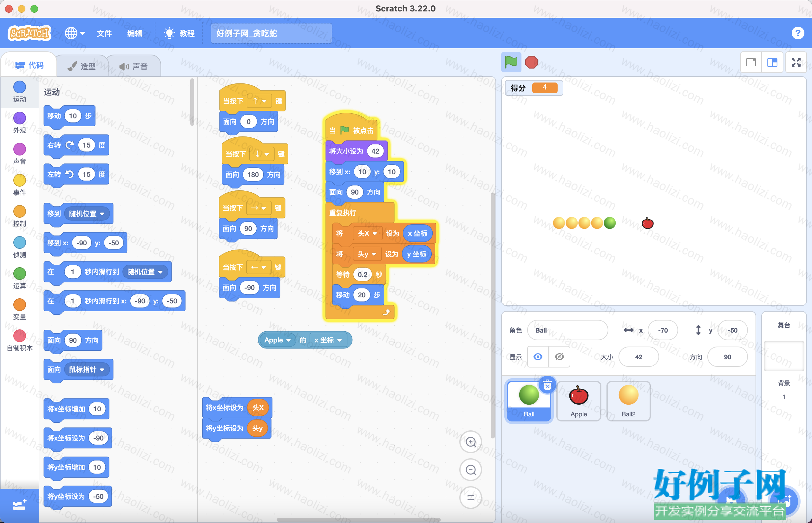The width and height of the screenshot is (812, 523).
Task: Select the 自制积木 my blocks category
Action: [x=19, y=341]
